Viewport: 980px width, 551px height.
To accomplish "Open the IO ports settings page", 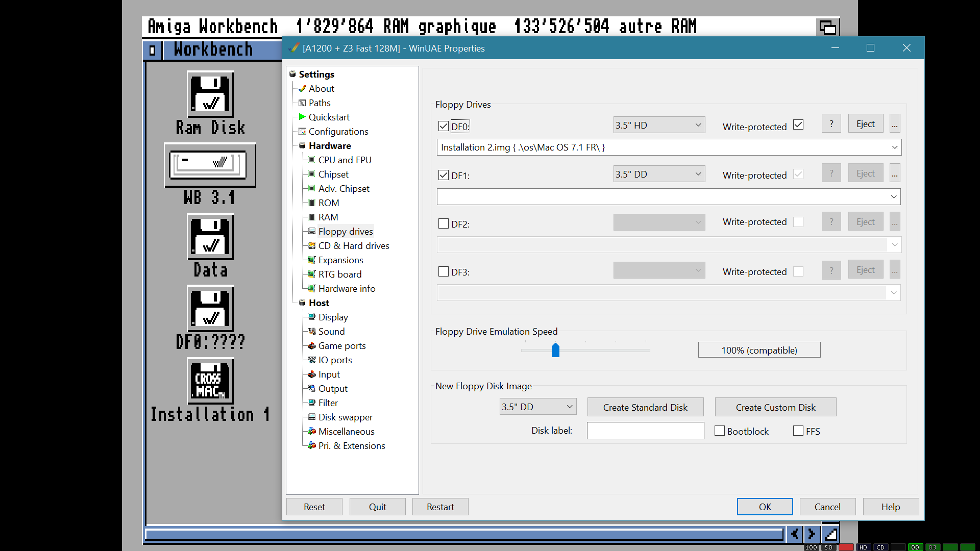I will tap(335, 360).
